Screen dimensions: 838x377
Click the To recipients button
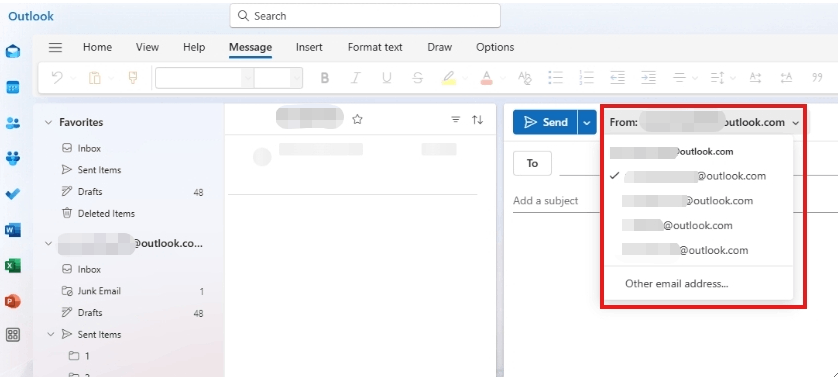(532, 163)
